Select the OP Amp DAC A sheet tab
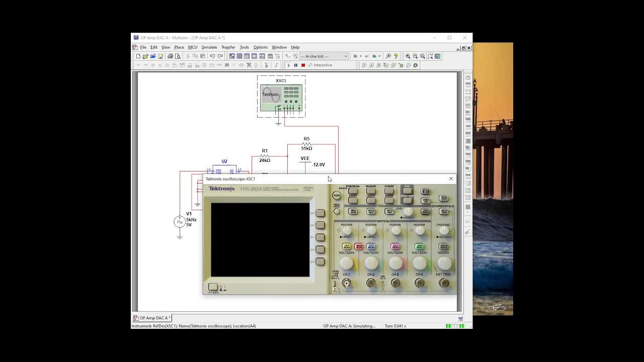Viewport: 644px width, 362px height. pos(152,318)
